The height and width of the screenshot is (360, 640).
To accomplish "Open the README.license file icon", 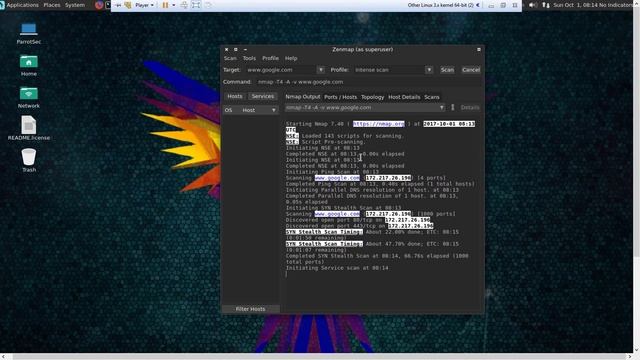I will tap(29, 128).
